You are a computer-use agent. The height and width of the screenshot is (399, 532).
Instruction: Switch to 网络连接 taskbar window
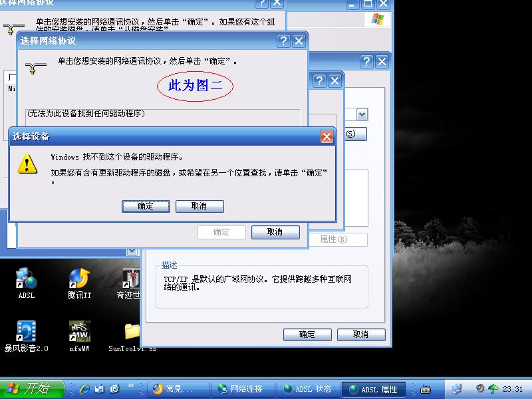243,389
